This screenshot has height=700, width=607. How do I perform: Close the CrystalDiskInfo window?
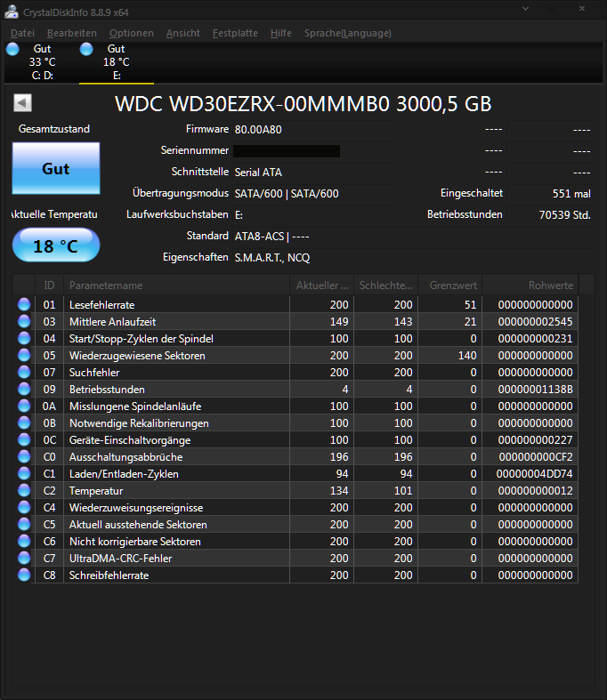tap(582, 9)
